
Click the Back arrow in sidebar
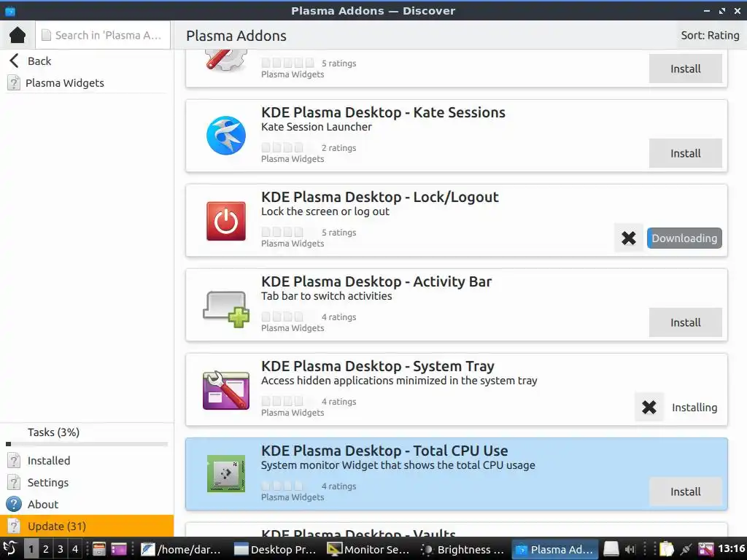pyautogui.click(x=15, y=61)
